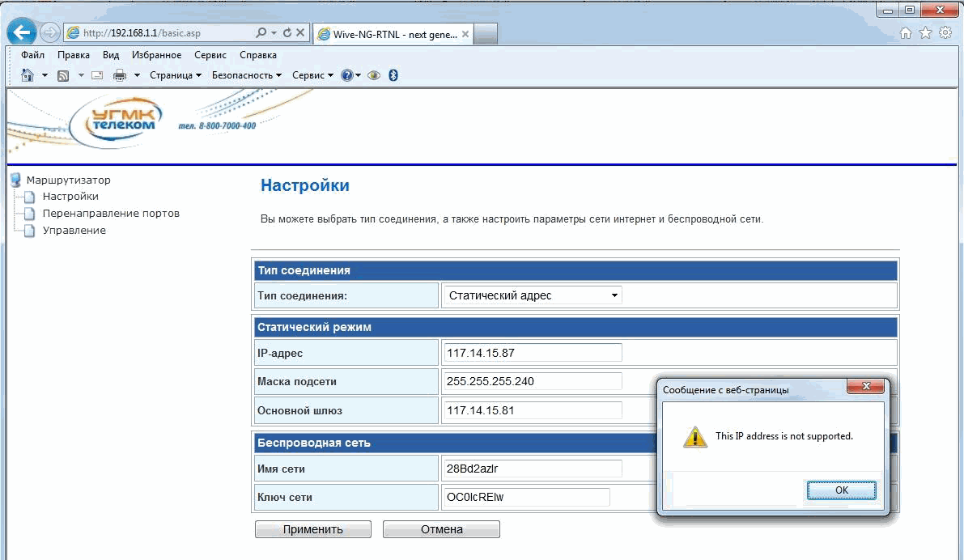Open the Избранное menu

(x=156, y=55)
